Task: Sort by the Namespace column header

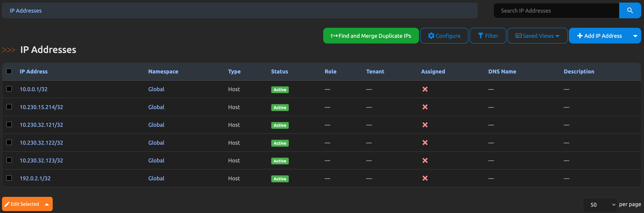Action: [163, 72]
